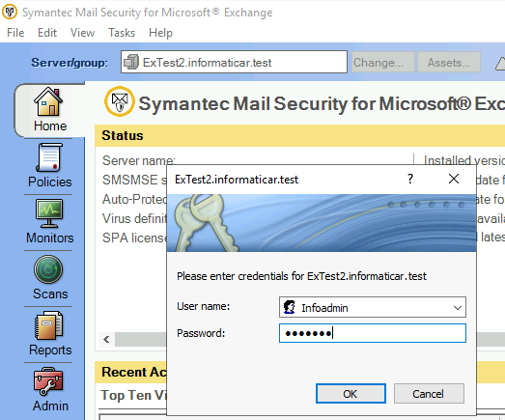The height and width of the screenshot is (420, 505).
Task: Expand the User name dropdown arrow
Action: 458,308
